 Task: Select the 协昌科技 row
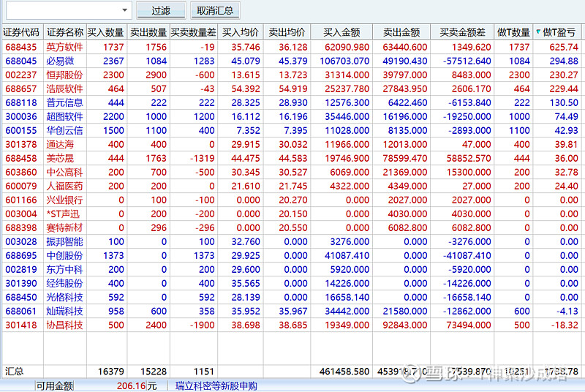[x=64, y=325]
